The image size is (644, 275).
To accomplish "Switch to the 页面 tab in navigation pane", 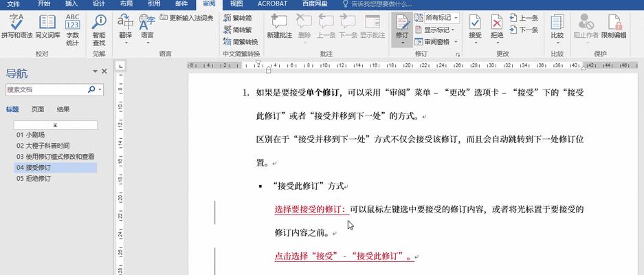I will point(38,109).
